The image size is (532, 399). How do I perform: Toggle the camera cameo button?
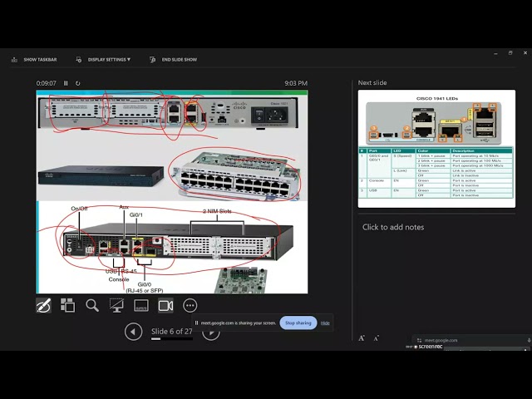(x=165, y=305)
